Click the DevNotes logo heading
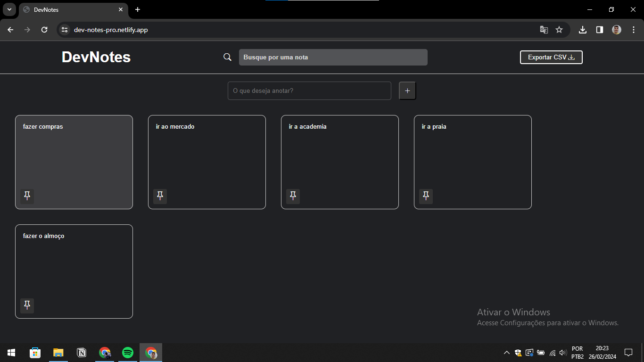644x362 pixels. point(96,57)
